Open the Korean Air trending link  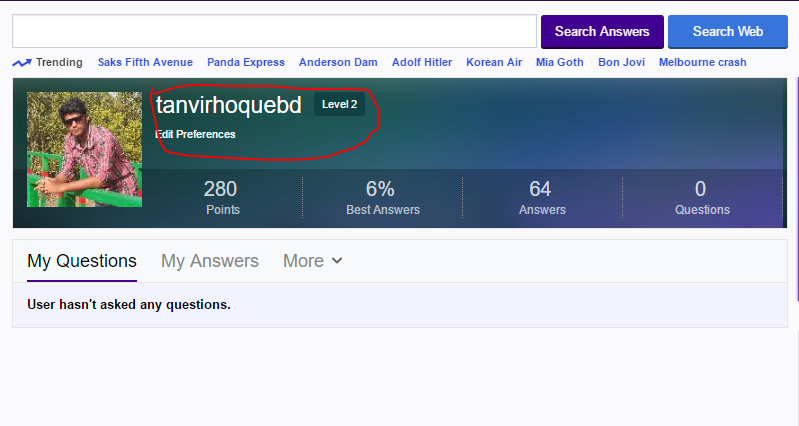coord(494,62)
